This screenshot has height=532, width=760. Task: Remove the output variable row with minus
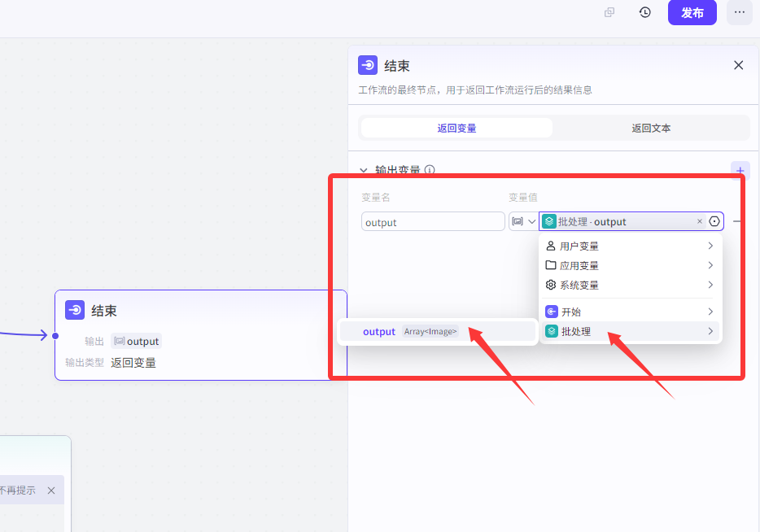click(737, 221)
